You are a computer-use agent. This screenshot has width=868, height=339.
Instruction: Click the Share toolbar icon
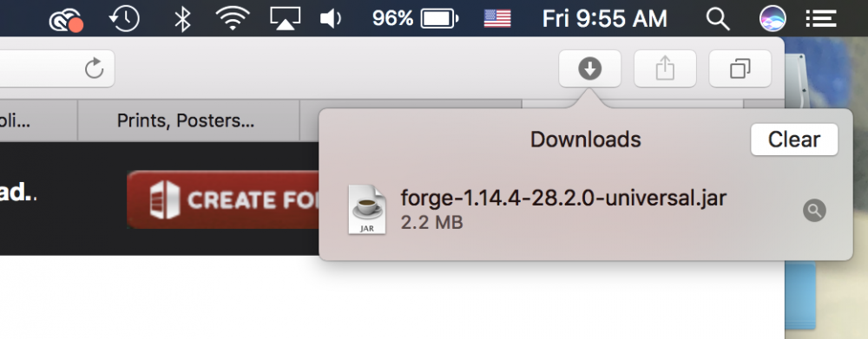point(665,68)
